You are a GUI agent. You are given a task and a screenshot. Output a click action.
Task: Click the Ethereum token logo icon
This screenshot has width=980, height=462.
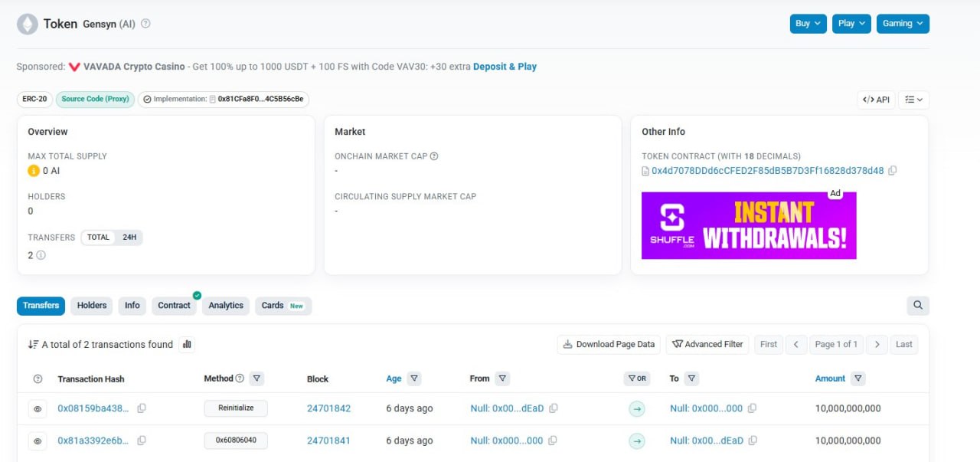click(28, 25)
